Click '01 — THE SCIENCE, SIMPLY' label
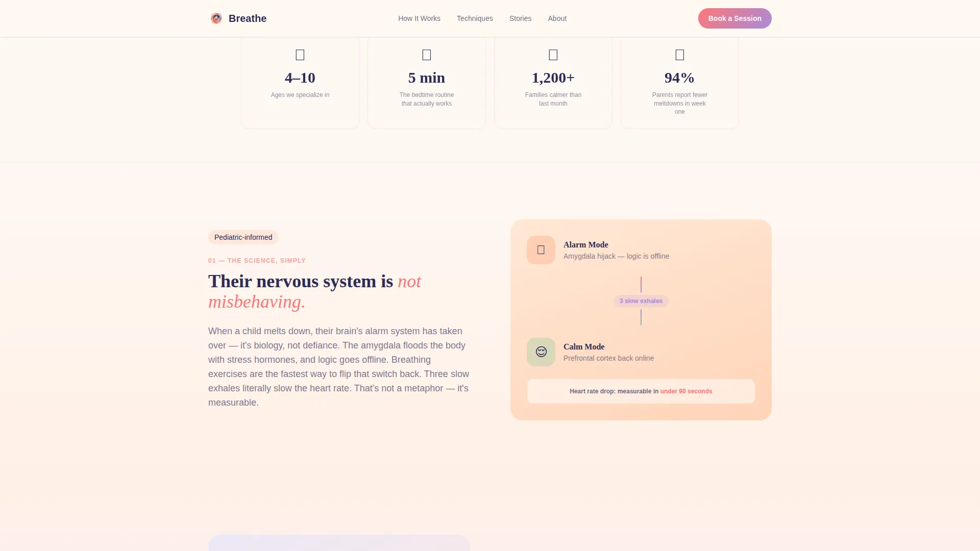This screenshot has height=551, width=980. (257, 261)
